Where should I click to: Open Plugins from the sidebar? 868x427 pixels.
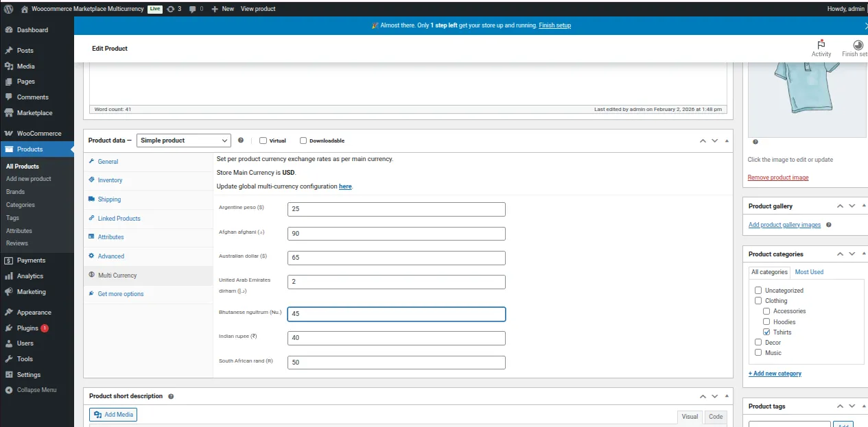pyautogui.click(x=27, y=328)
